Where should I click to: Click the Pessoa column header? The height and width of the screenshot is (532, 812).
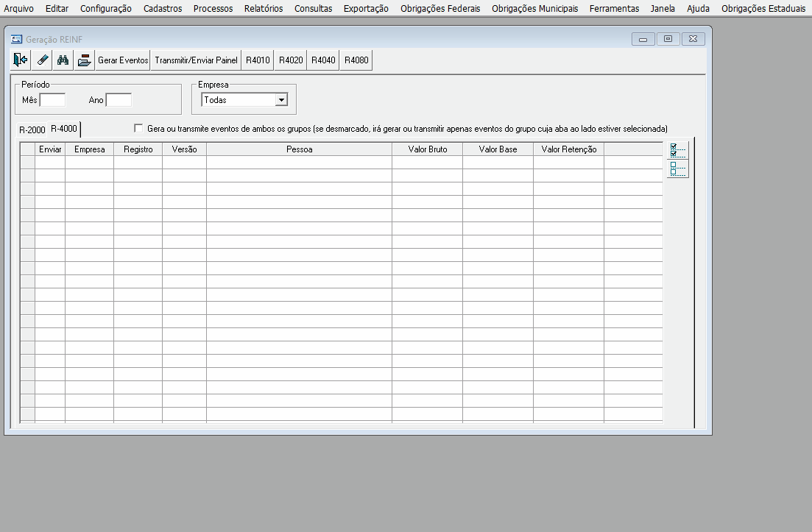300,149
